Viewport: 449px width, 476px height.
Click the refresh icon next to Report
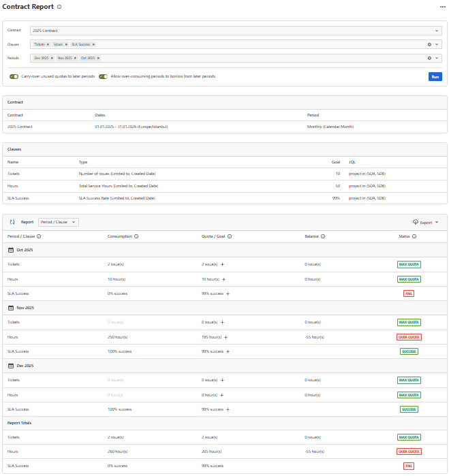(12, 222)
